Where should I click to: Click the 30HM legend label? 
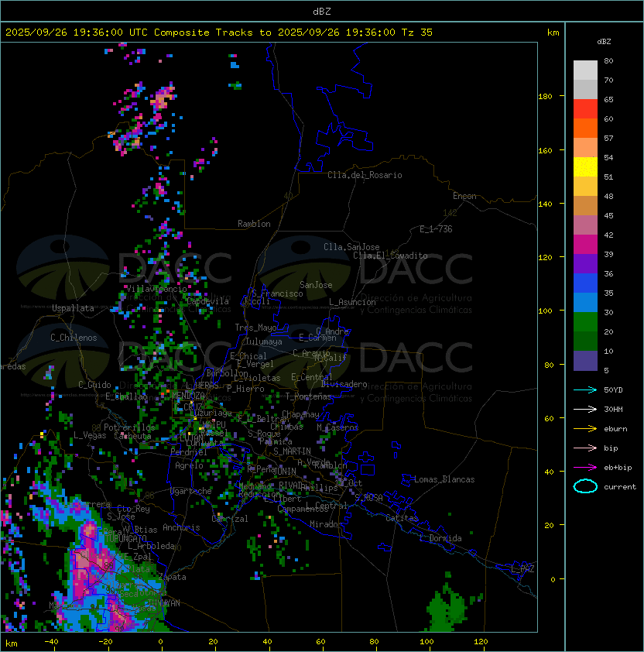(613, 409)
